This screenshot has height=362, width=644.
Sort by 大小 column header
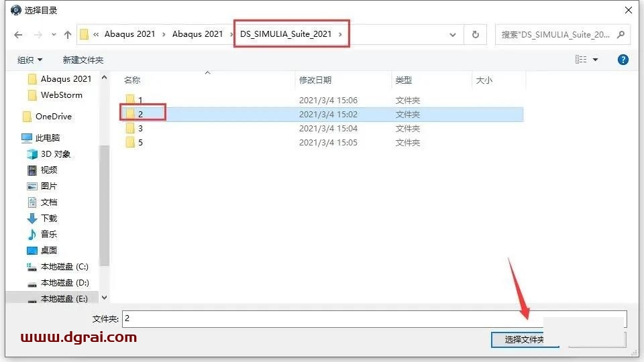tap(484, 80)
